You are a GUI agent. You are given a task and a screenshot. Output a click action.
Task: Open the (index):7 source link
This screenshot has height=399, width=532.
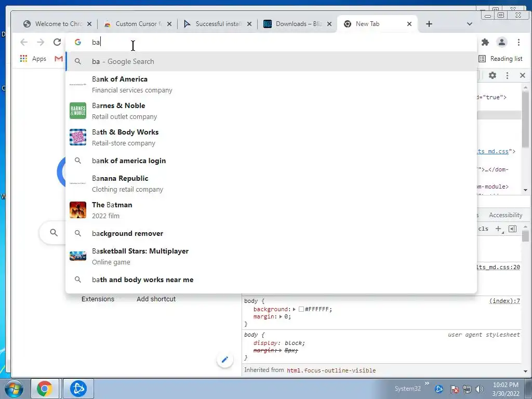504,301
